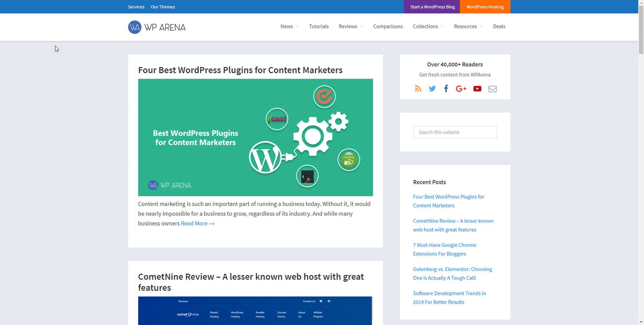Screen dimensions: 644x325
Task: Expand the News menu dropdown arrow
Action: pos(297,27)
